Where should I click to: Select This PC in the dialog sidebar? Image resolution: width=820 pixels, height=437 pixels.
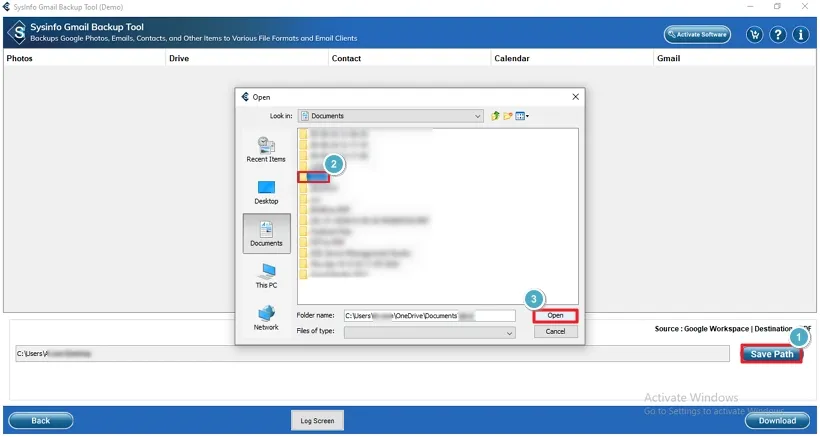click(x=266, y=276)
